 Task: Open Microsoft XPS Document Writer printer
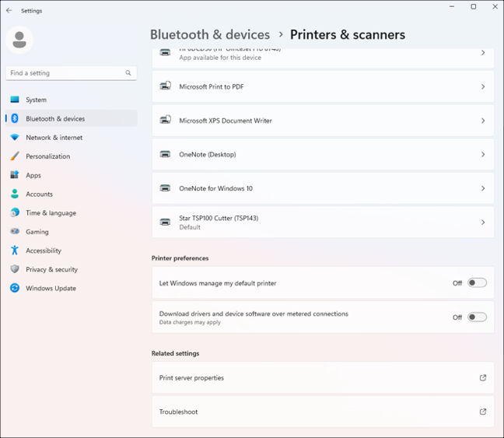pyautogui.click(x=323, y=121)
